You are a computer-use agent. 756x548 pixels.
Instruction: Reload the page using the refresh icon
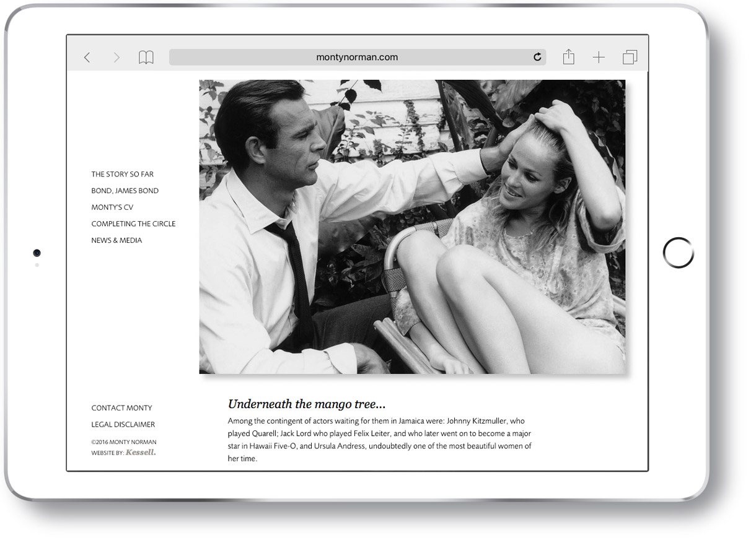(537, 57)
